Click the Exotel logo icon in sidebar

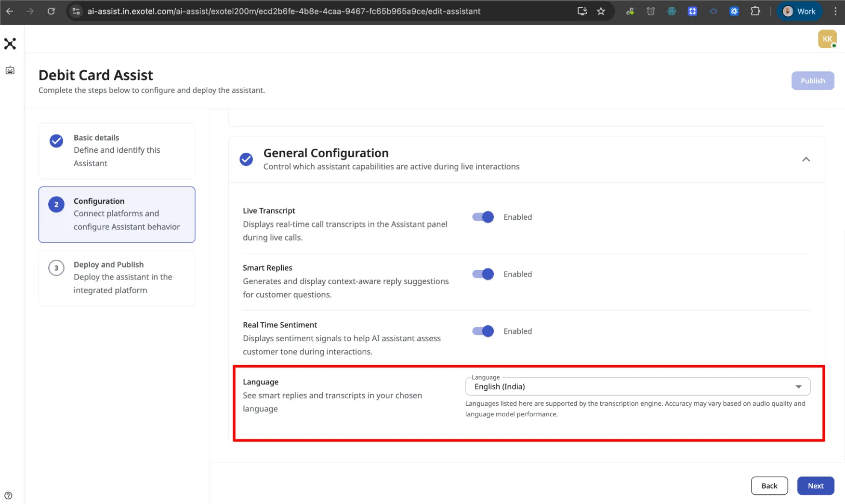coord(10,44)
